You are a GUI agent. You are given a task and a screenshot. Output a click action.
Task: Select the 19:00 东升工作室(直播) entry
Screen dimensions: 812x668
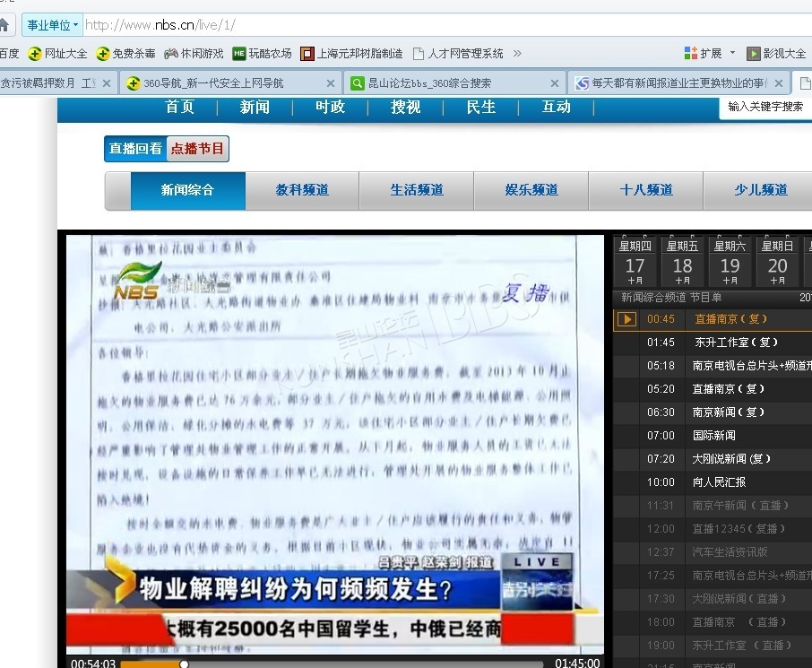[x=713, y=646]
